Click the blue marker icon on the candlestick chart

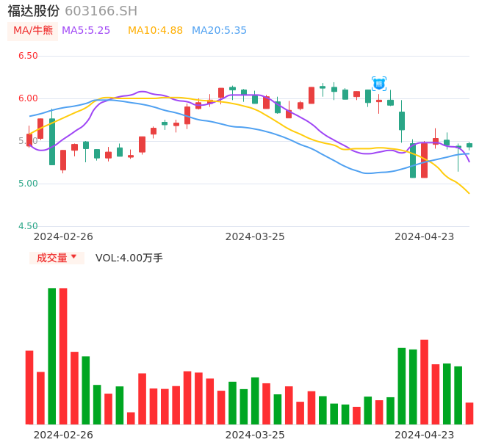point(378,84)
